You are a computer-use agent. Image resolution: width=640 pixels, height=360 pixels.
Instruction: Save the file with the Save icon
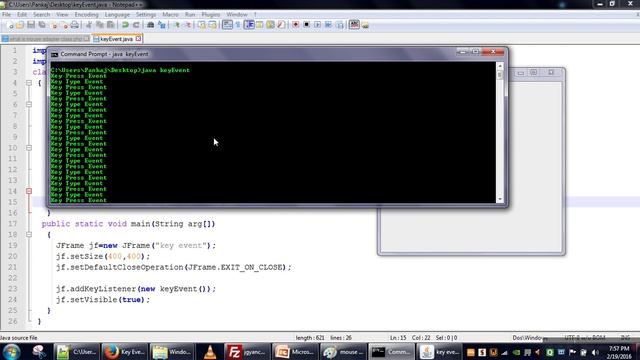[31, 25]
